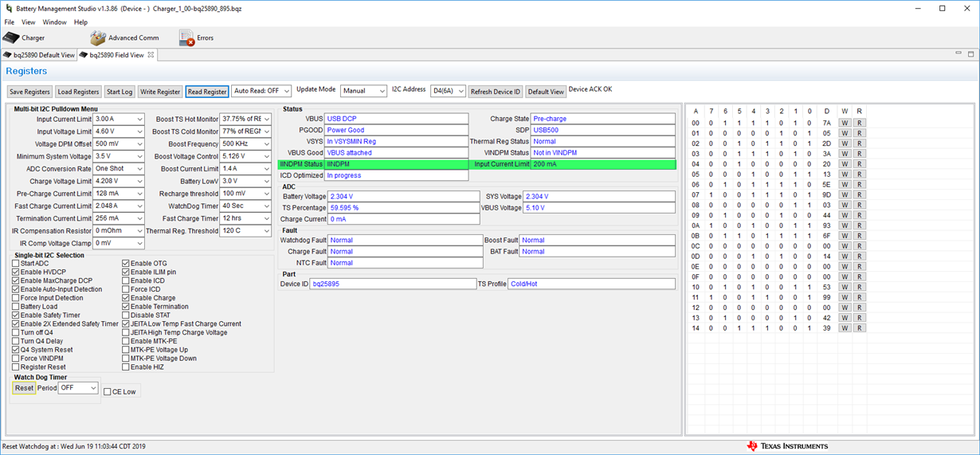Open the Fast Charge Current Limit dropdown
This screenshot has height=455, width=980.
click(x=119, y=206)
